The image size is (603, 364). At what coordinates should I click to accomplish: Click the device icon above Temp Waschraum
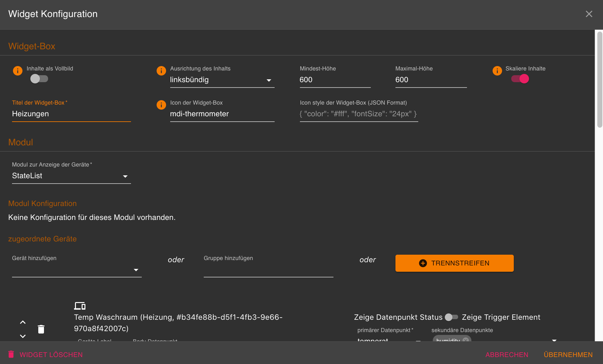[80, 306]
